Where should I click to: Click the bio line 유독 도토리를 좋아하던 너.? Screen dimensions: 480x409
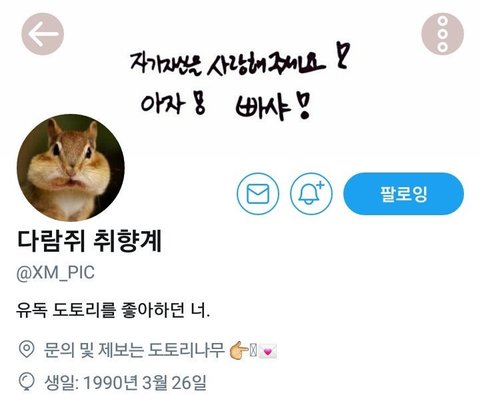click(113, 310)
